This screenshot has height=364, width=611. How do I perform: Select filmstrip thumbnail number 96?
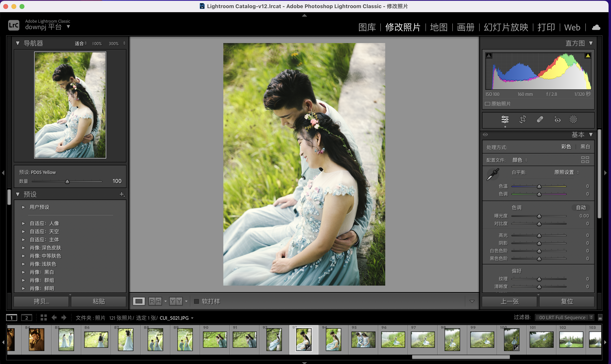[x=393, y=339]
